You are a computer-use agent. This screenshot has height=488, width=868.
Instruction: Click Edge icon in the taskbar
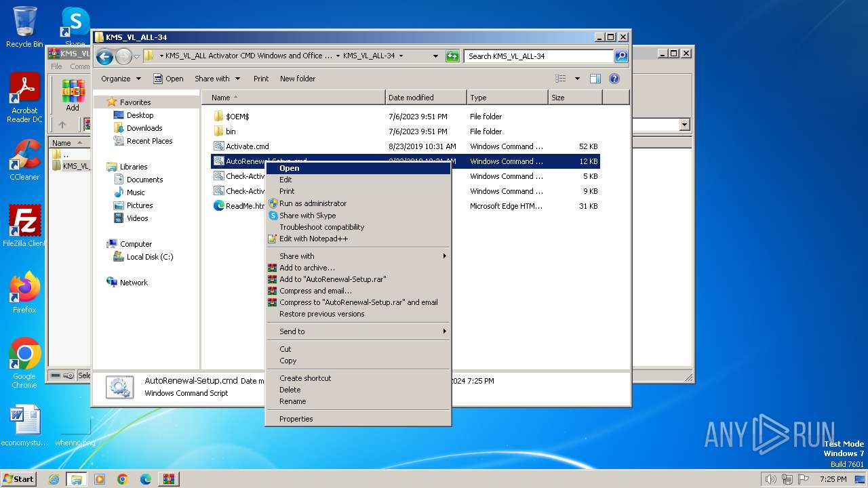tap(146, 479)
